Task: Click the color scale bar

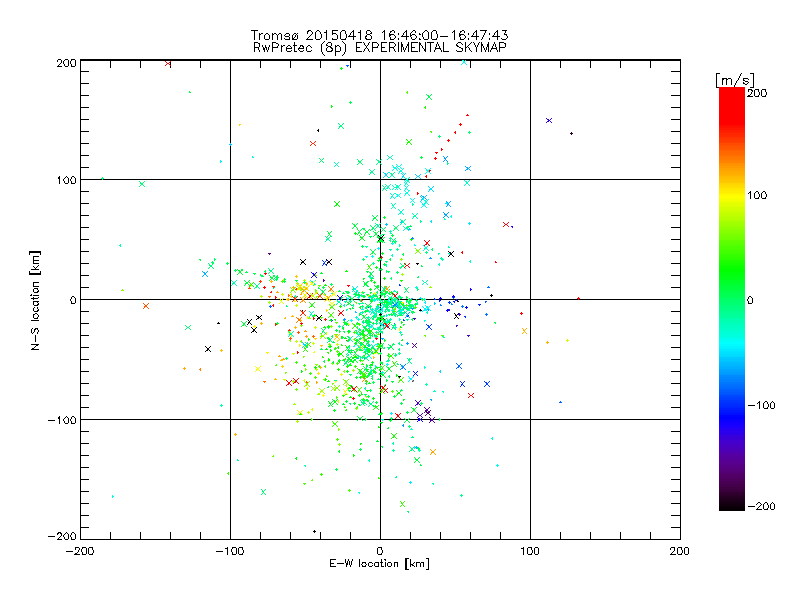Action: pos(732,299)
